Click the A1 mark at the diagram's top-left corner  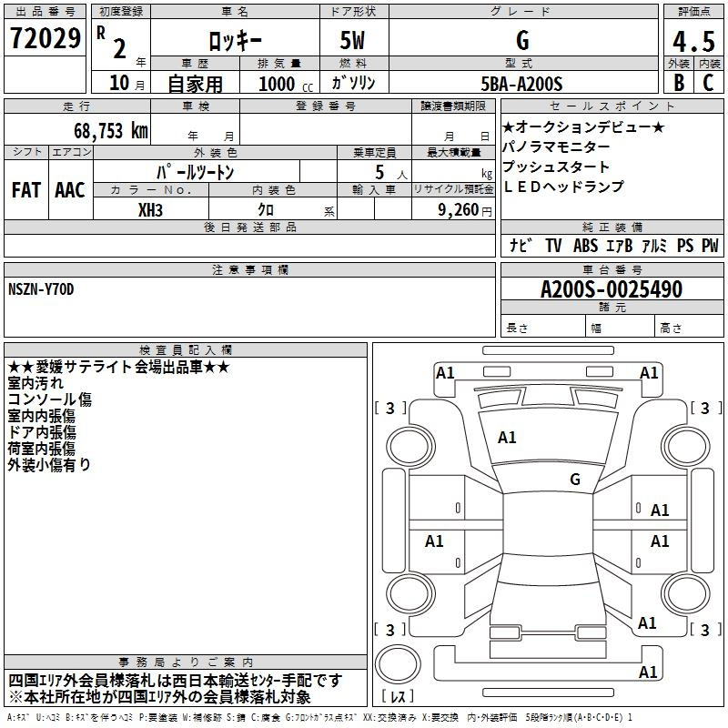tap(445, 372)
